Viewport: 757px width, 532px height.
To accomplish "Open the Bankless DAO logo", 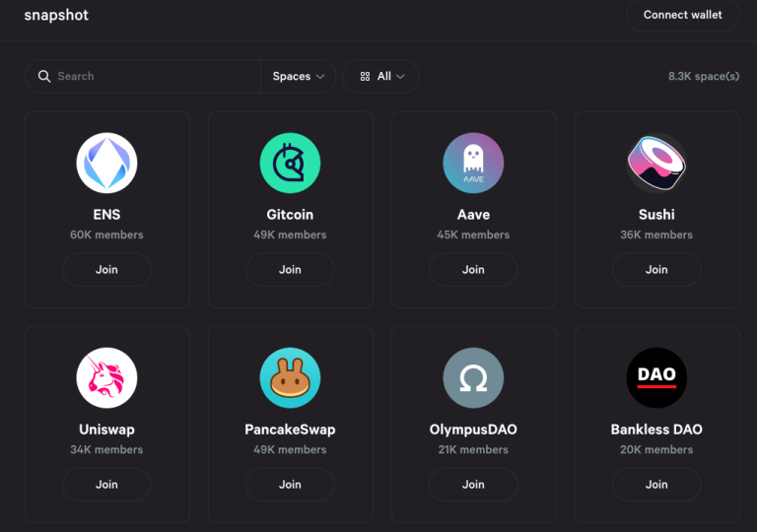I will click(x=656, y=377).
